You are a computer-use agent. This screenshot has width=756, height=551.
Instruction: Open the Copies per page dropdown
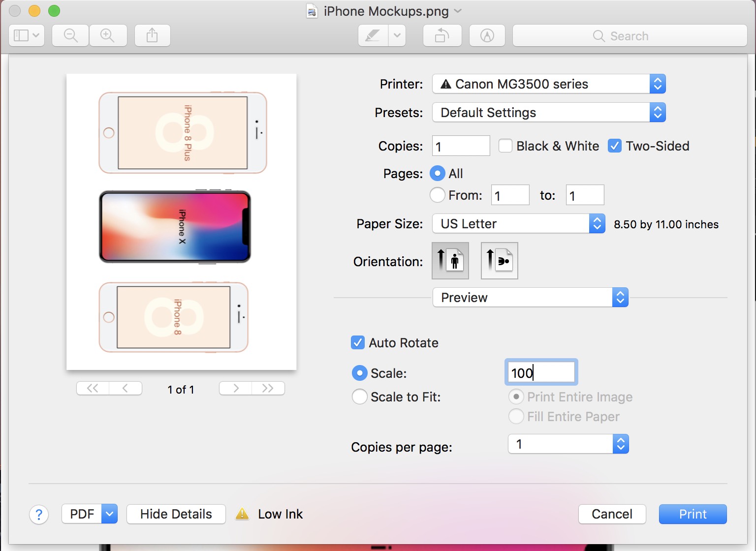(x=568, y=444)
